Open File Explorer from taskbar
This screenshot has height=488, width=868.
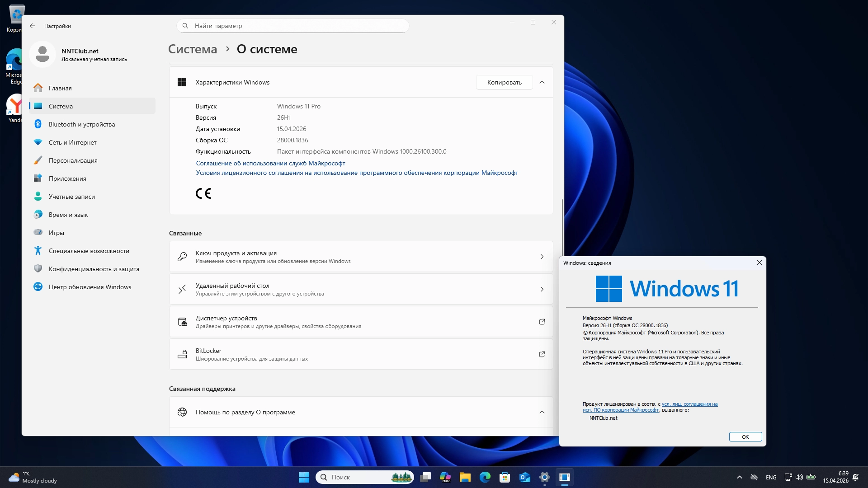pyautogui.click(x=465, y=477)
